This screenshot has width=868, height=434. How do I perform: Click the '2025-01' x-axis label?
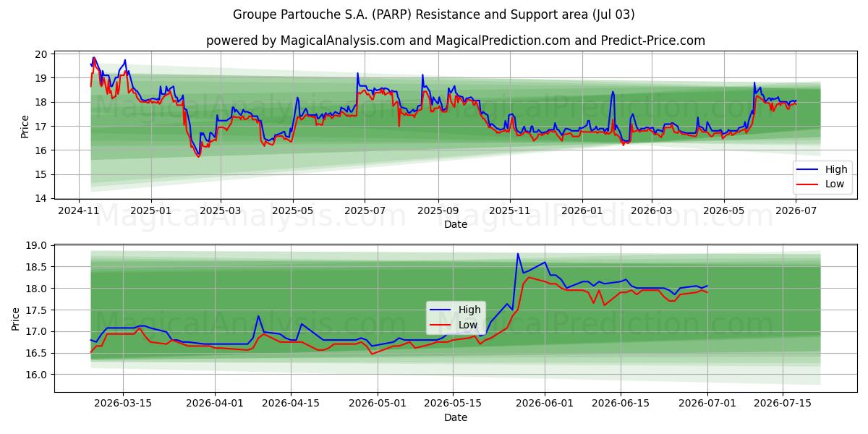[x=150, y=210]
